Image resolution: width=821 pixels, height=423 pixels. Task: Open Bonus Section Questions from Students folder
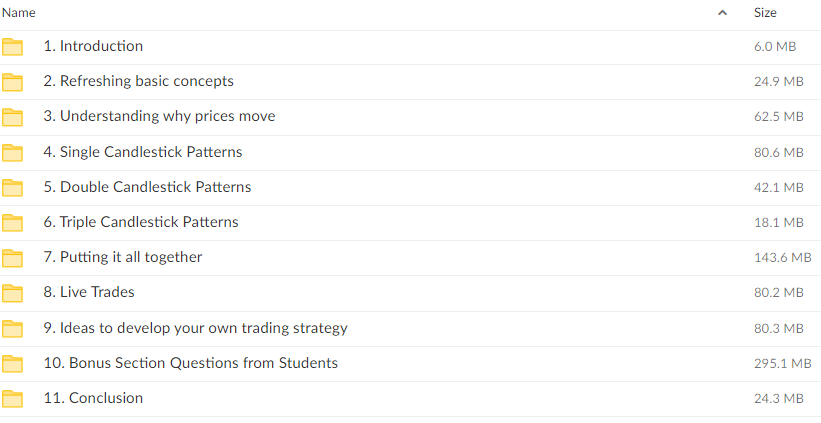(x=190, y=363)
